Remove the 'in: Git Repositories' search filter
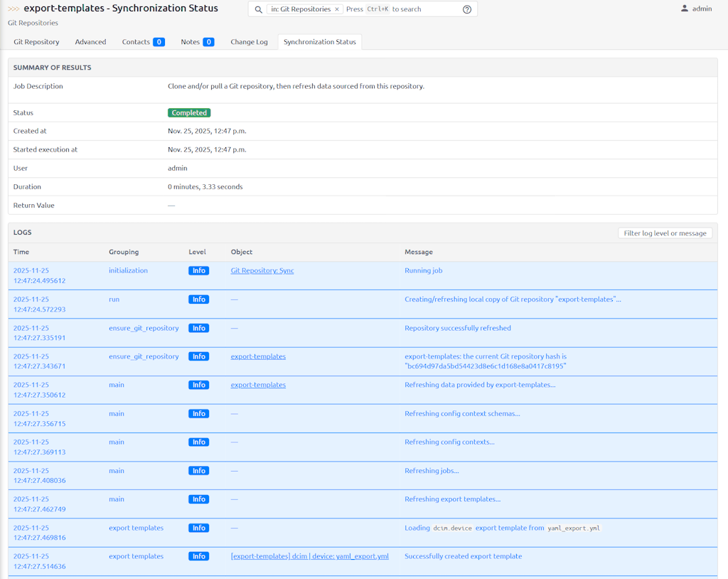Image resolution: width=728 pixels, height=579 pixels. pos(337,9)
